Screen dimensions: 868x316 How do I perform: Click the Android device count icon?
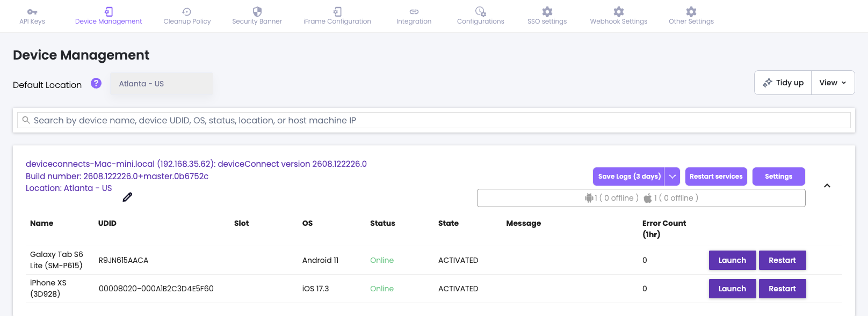589,198
